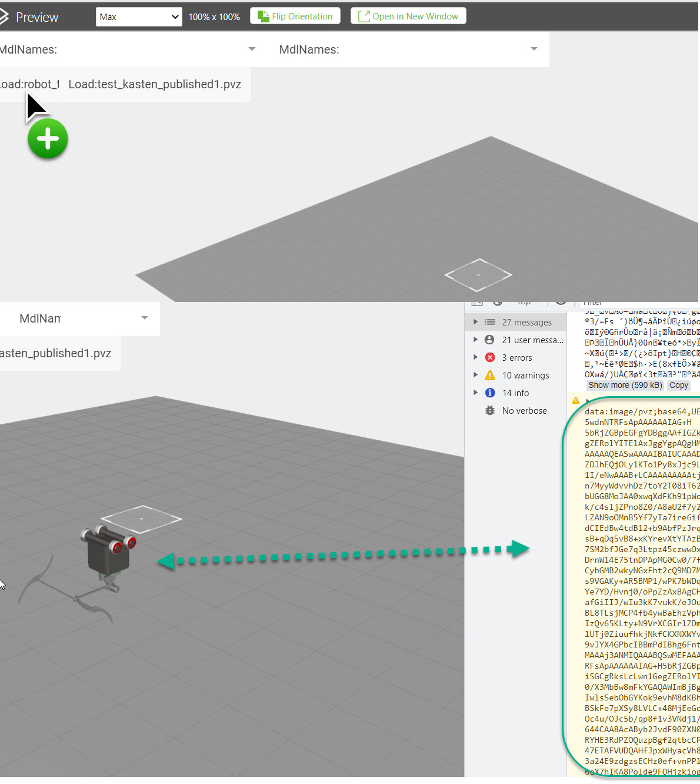Open the first MdlNames dropdown
700x784 pixels.
(251, 49)
